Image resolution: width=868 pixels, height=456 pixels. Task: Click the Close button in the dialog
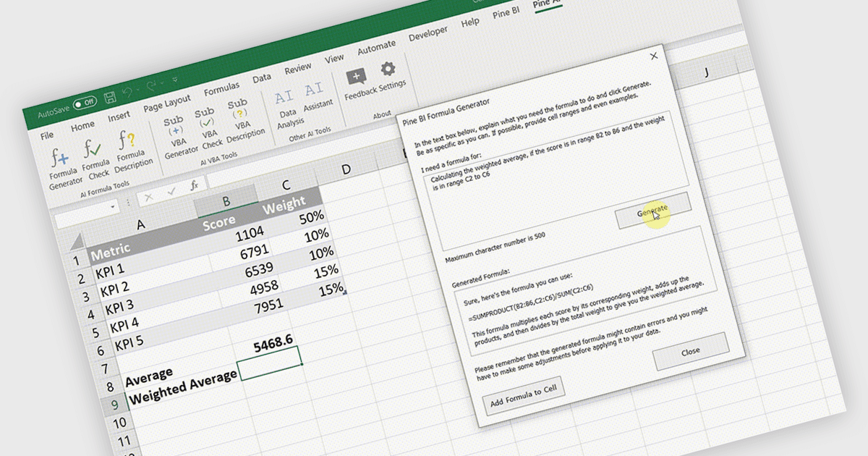(x=691, y=351)
